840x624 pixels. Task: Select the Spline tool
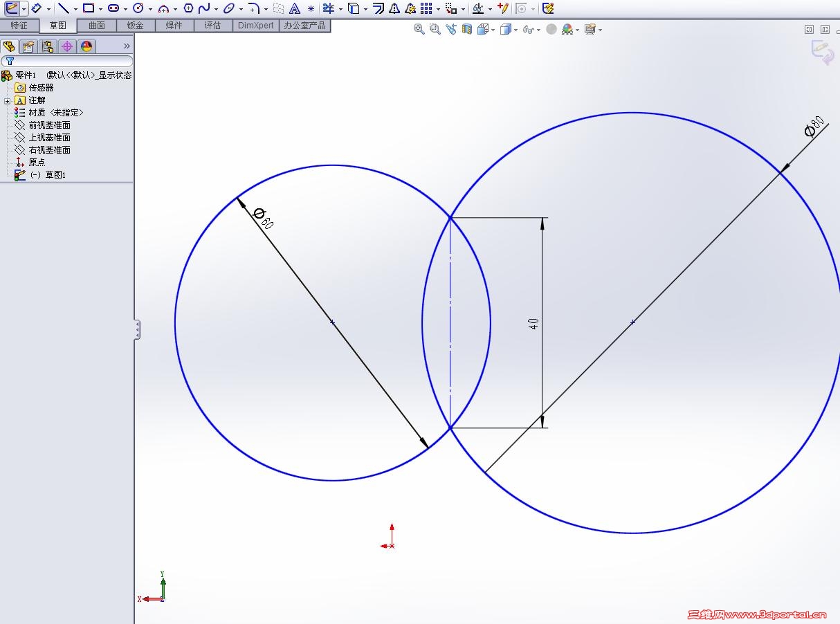pos(204,8)
